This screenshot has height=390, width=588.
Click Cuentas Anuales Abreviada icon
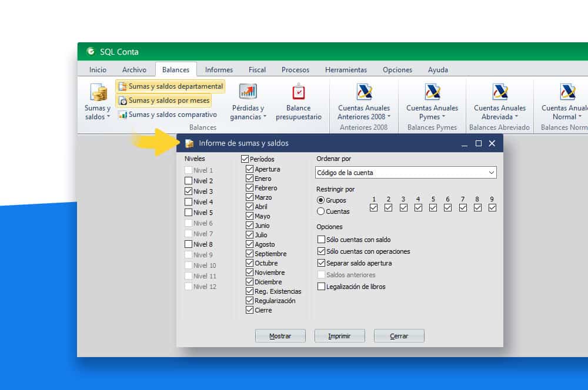(x=500, y=92)
